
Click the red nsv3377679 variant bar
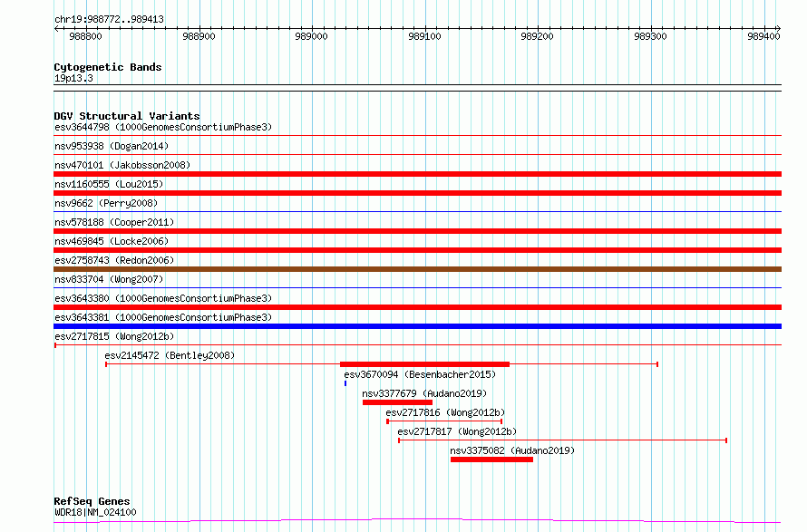pyautogui.click(x=397, y=402)
